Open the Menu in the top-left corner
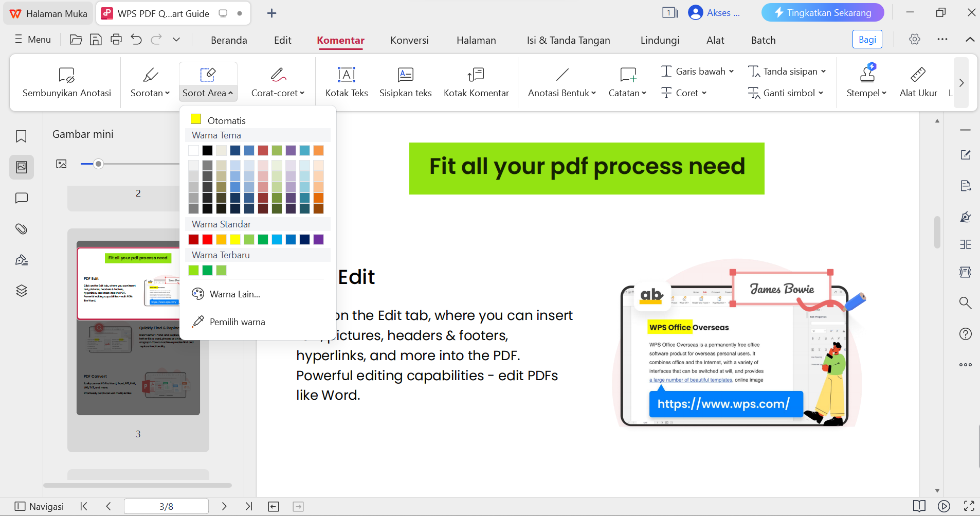The height and width of the screenshot is (516, 980). tap(32, 40)
